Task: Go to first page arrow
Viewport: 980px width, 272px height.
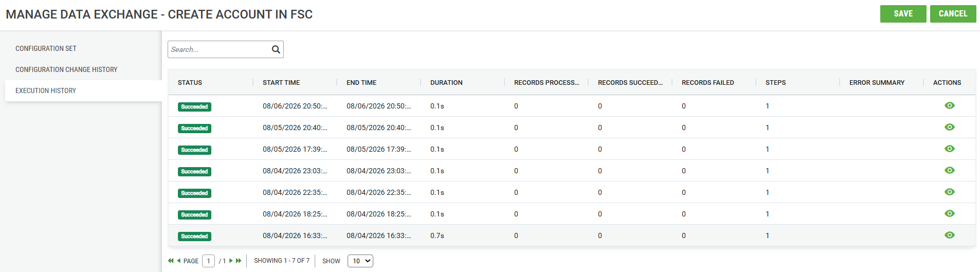Action: tap(171, 261)
